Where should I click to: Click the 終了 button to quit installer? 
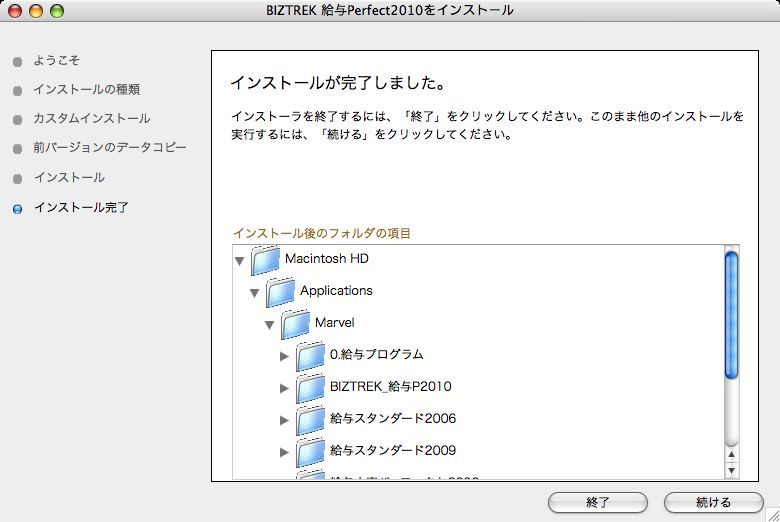[x=597, y=502]
